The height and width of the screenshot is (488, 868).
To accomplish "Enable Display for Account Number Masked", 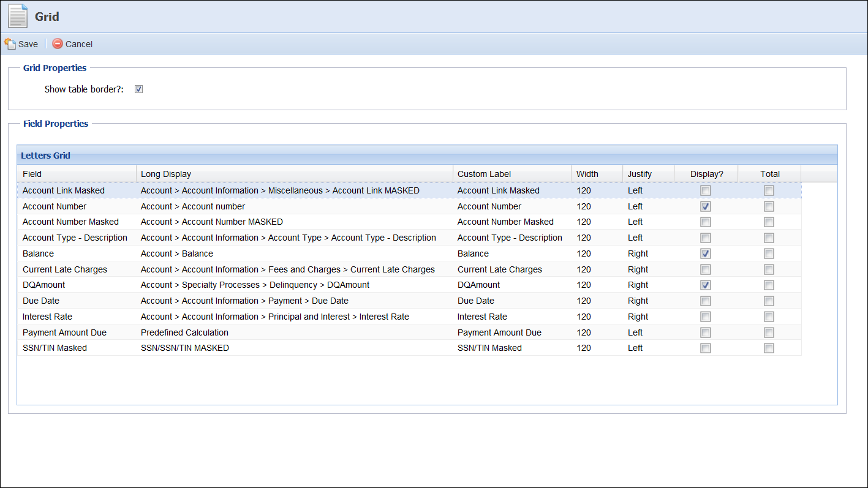I will [706, 222].
